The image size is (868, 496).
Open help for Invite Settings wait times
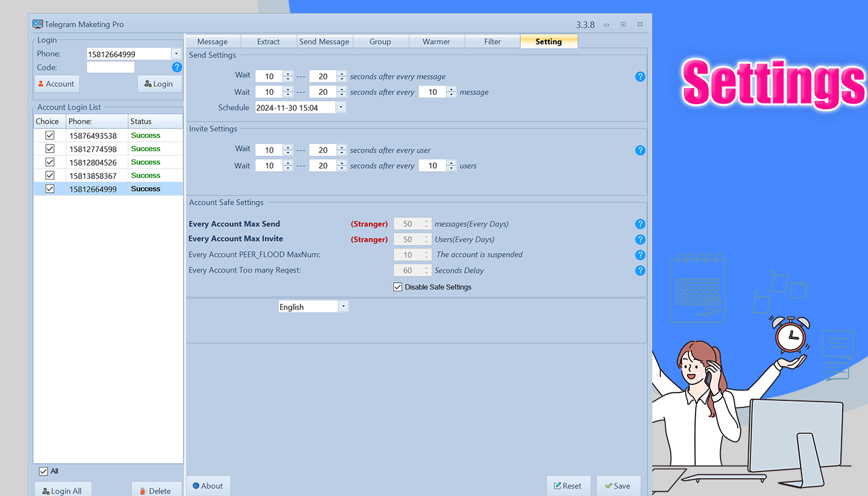click(x=640, y=150)
